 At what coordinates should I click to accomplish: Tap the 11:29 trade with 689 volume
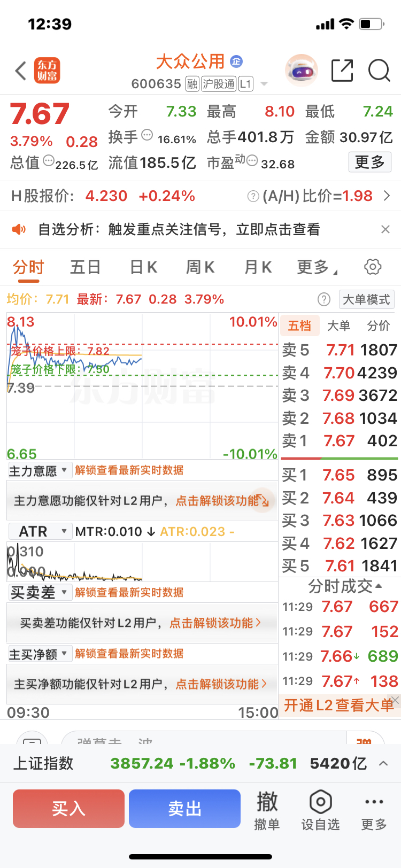[x=340, y=656]
